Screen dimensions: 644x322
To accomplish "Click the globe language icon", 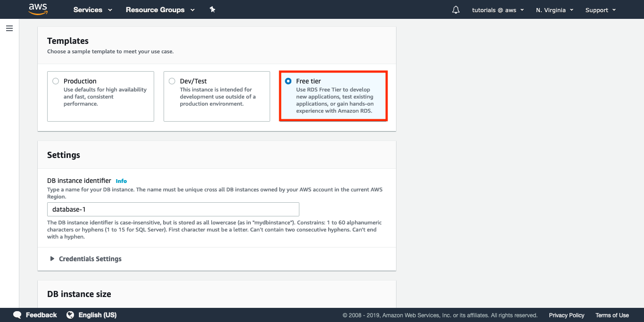I will (70, 315).
